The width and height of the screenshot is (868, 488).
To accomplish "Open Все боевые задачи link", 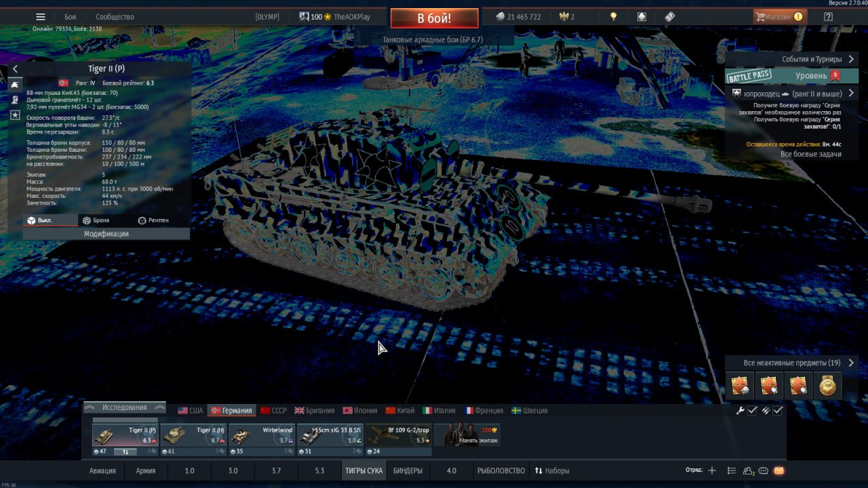I will pyautogui.click(x=811, y=154).
